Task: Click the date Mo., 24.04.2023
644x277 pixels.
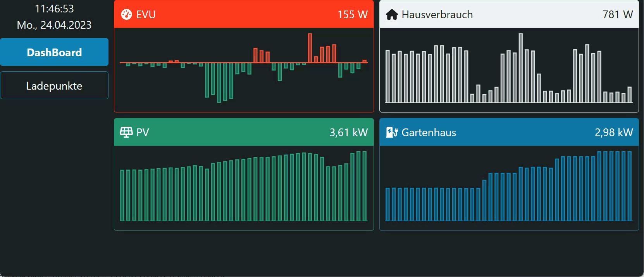Action: [x=54, y=25]
